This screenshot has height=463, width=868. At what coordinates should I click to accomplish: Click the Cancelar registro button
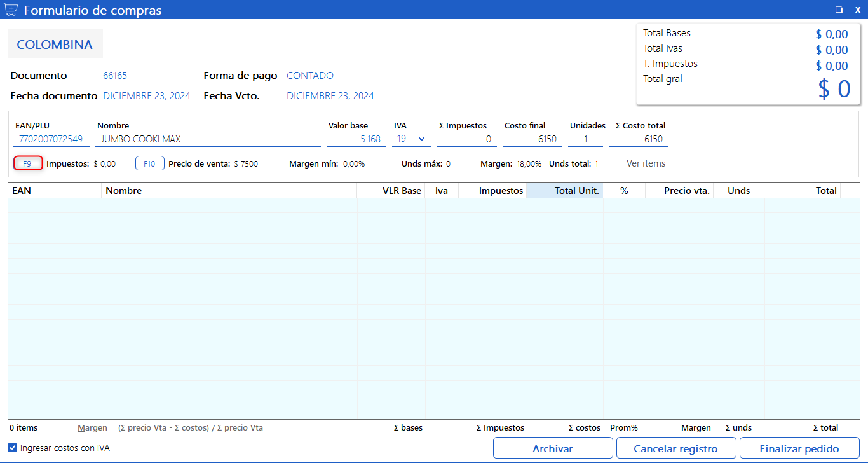[676, 448]
